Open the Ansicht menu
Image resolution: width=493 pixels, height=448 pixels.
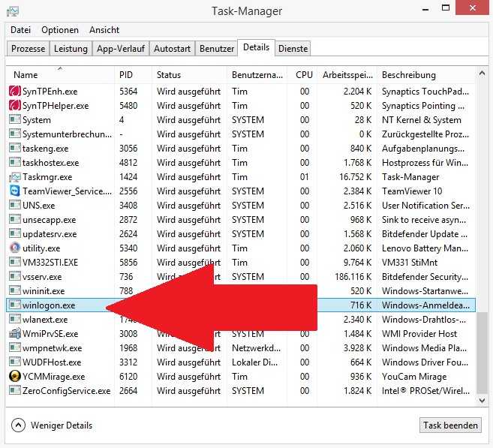coord(104,30)
